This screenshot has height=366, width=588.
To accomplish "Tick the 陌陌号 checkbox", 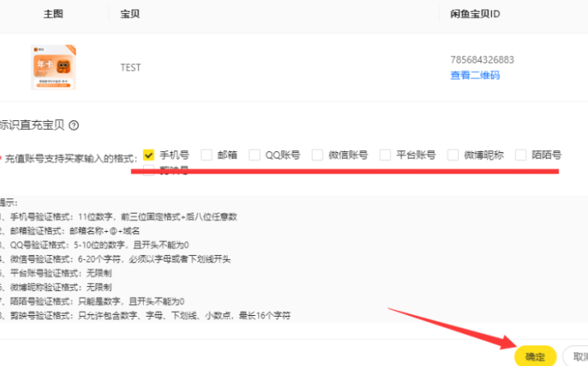I will click(521, 155).
